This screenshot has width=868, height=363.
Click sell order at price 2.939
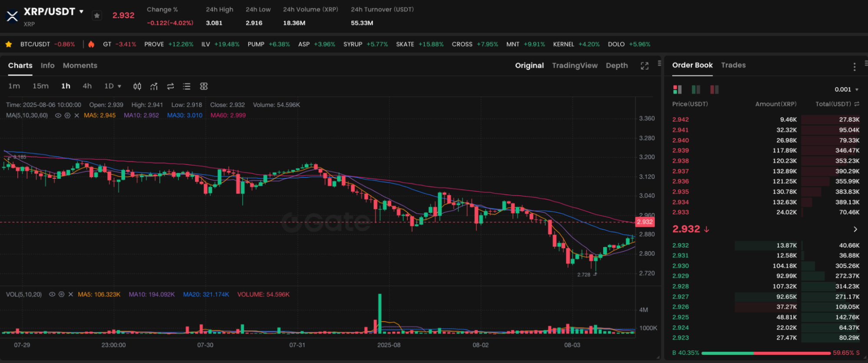(x=766, y=151)
